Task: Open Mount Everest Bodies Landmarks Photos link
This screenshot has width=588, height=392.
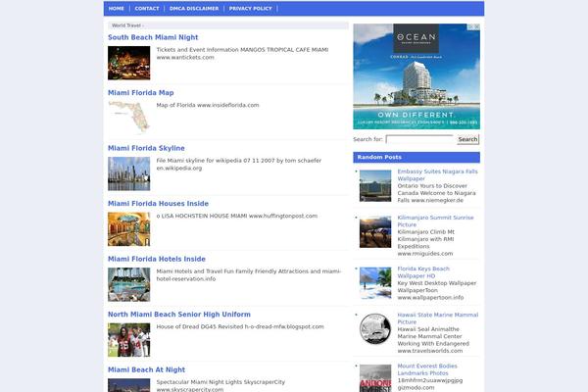Action: (427, 369)
